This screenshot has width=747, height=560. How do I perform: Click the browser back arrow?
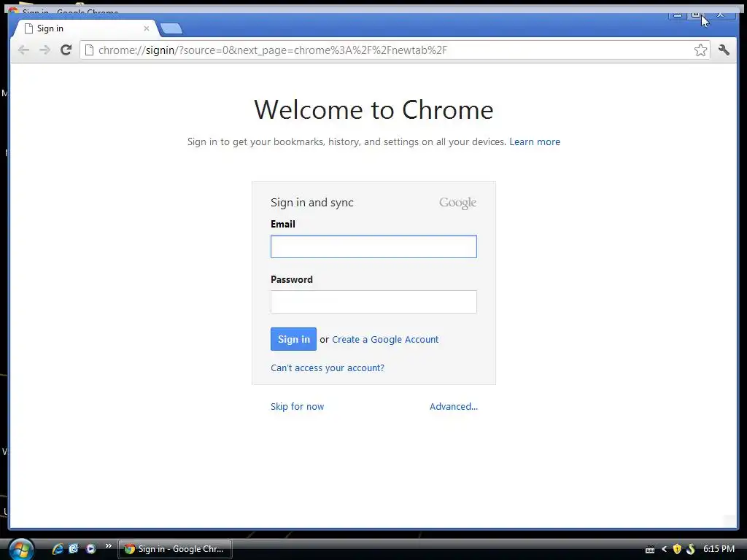point(23,50)
